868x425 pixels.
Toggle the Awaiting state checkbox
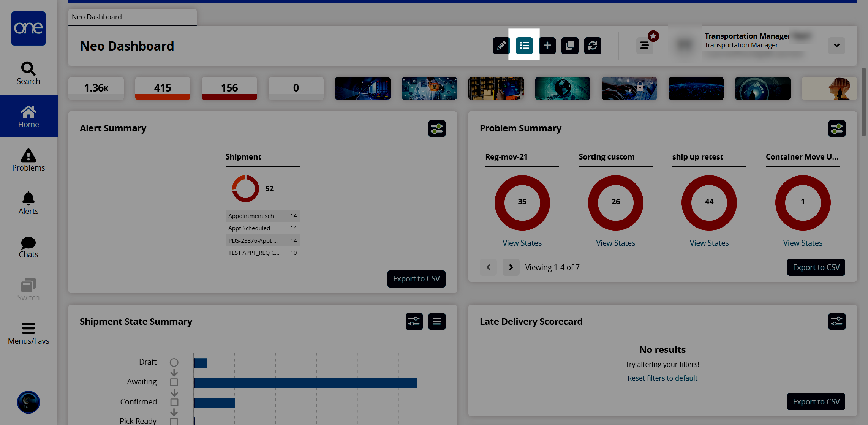coord(174,382)
